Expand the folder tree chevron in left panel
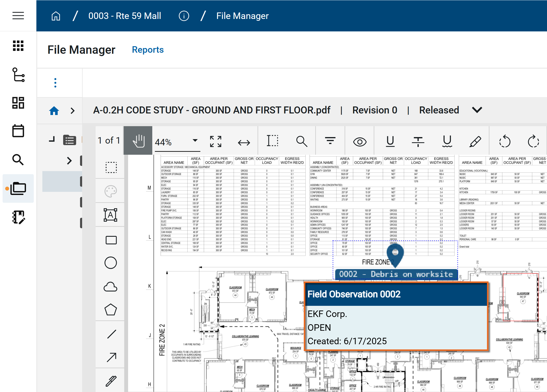The image size is (547, 392). coord(69,161)
